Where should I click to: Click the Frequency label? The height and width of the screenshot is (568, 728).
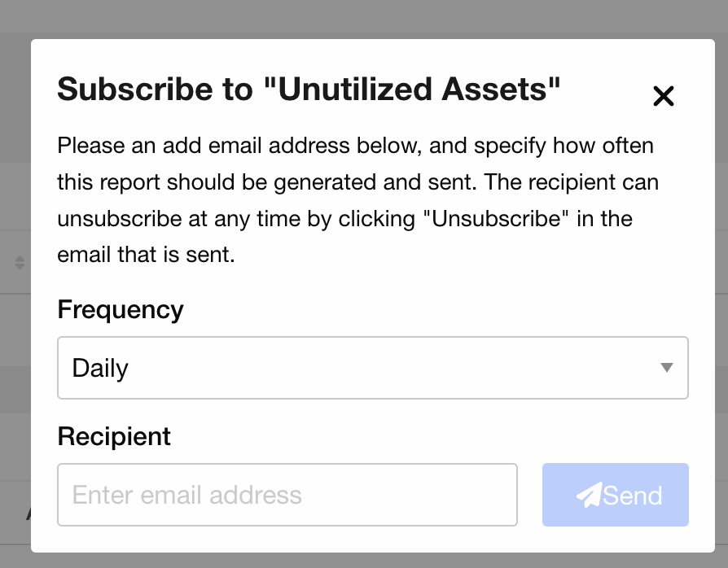click(121, 309)
